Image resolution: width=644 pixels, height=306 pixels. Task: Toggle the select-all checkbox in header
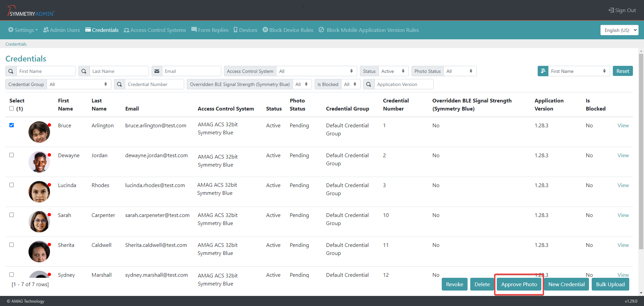pyautogui.click(x=12, y=108)
